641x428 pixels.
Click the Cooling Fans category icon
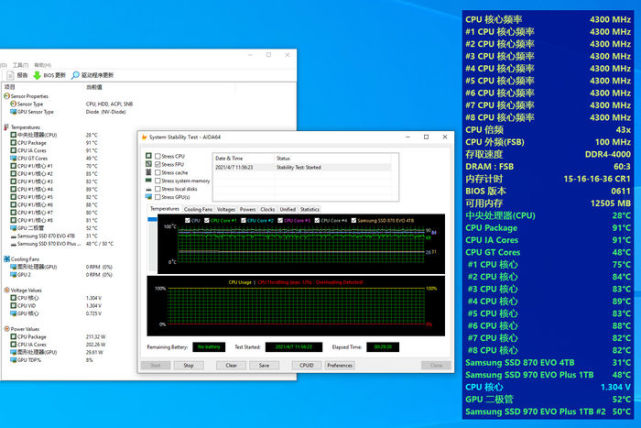pos(6,257)
